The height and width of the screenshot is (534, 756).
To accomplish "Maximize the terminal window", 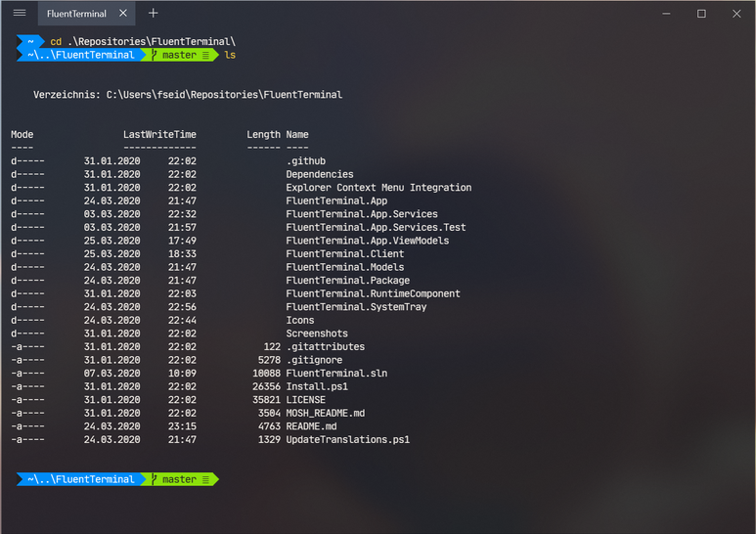I will point(701,14).
